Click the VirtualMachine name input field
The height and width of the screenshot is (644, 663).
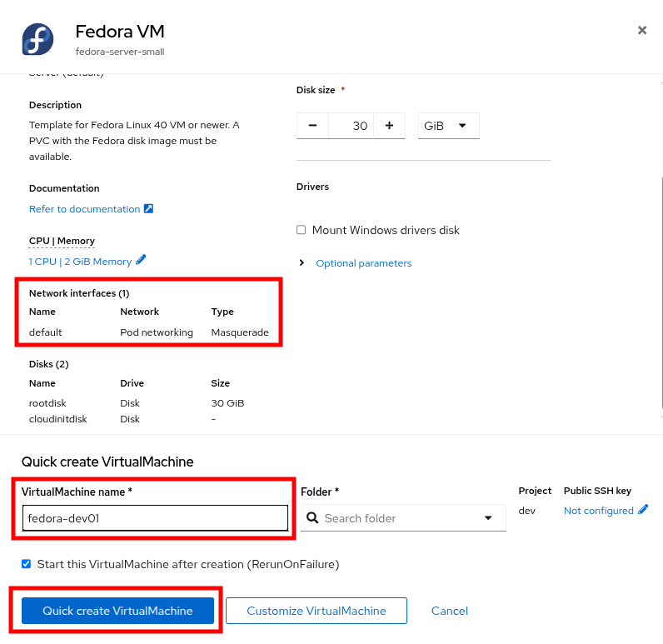click(x=155, y=517)
